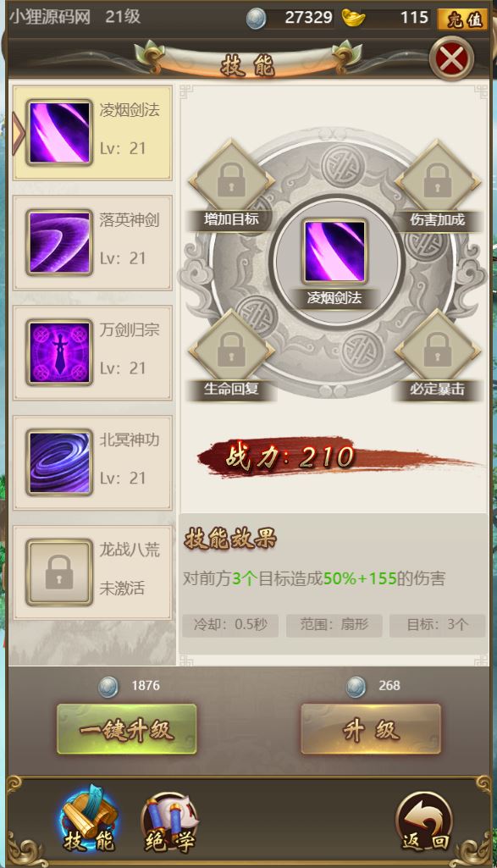Image resolution: width=497 pixels, height=868 pixels.
Task: Click the locked 龙战八荒 skill icon
Action: [59, 572]
